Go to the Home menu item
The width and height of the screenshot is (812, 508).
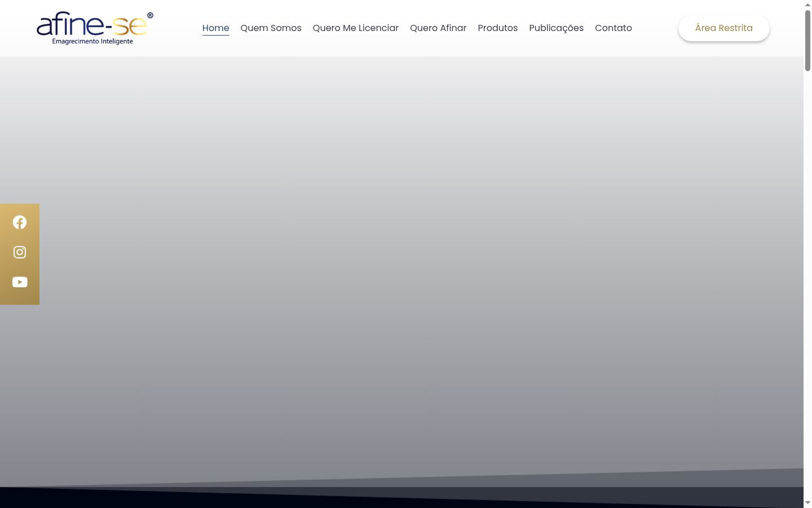coord(215,28)
